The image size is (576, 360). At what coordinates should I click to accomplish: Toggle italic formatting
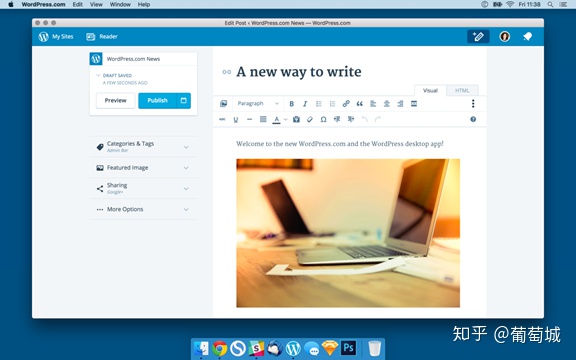305,104
